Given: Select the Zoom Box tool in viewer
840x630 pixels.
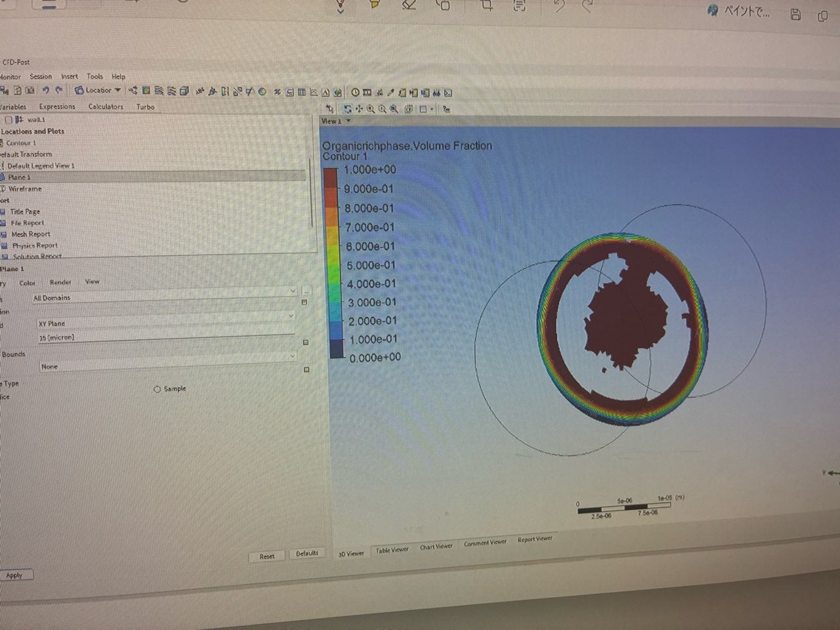Looking at the screenshot, I should 383,109.
